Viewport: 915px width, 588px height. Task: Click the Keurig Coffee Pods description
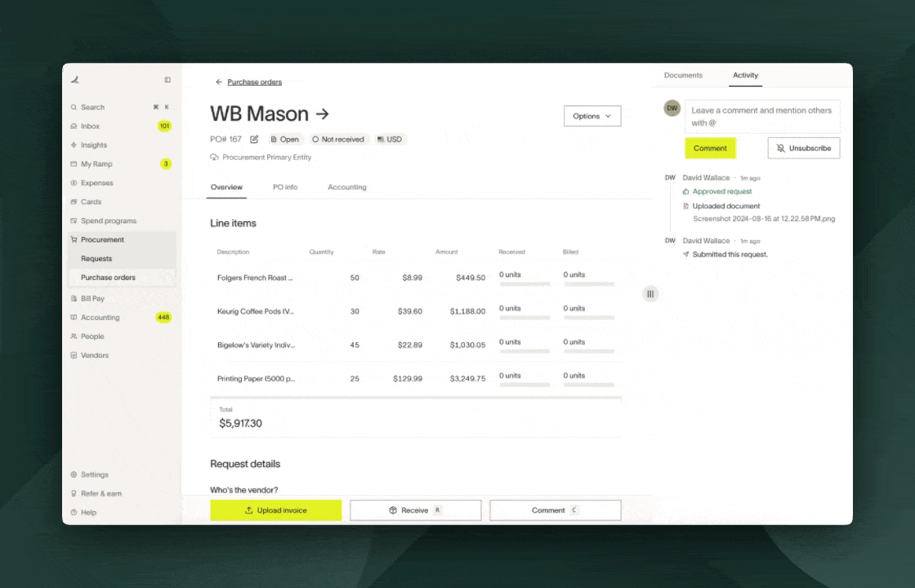(x=255, y=311)
